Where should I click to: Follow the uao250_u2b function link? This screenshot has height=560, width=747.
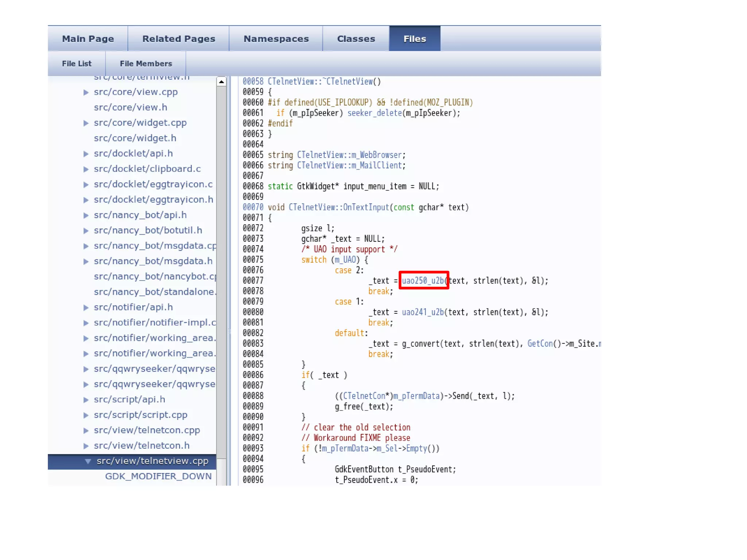(423, 281)
